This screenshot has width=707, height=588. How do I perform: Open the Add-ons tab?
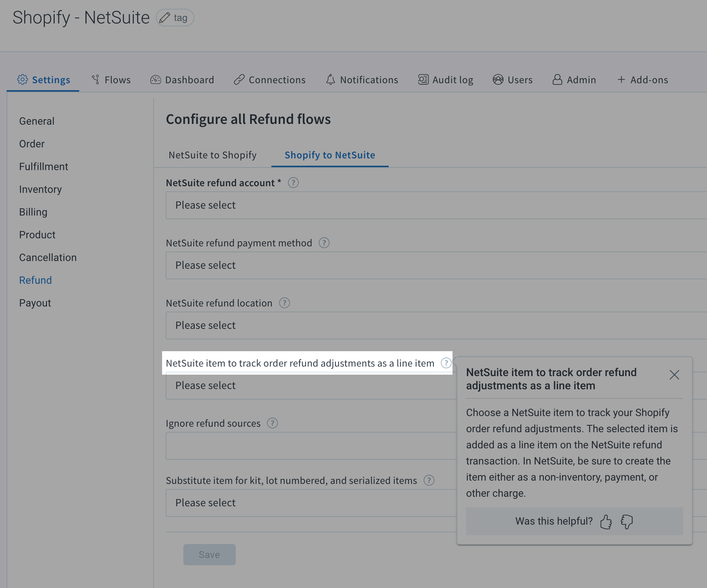point(642,80)
